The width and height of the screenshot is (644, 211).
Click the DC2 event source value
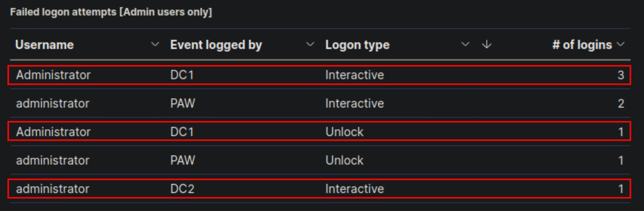point(183,189)
